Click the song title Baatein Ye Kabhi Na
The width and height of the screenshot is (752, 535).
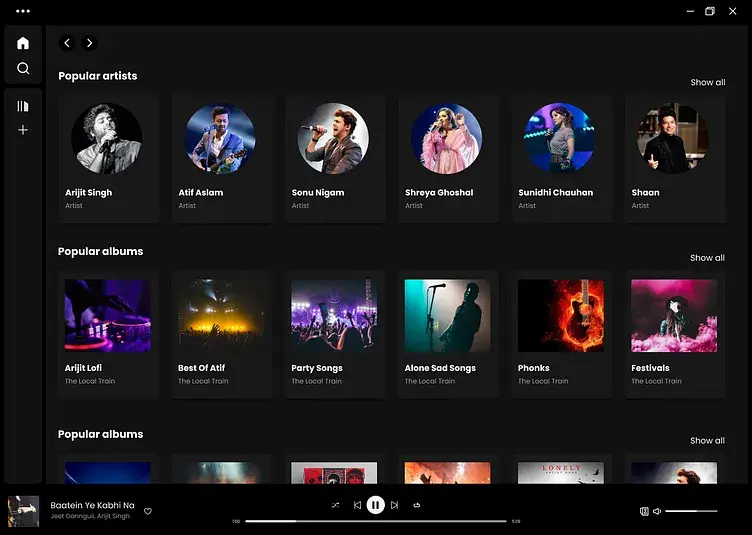click(93, 505)
